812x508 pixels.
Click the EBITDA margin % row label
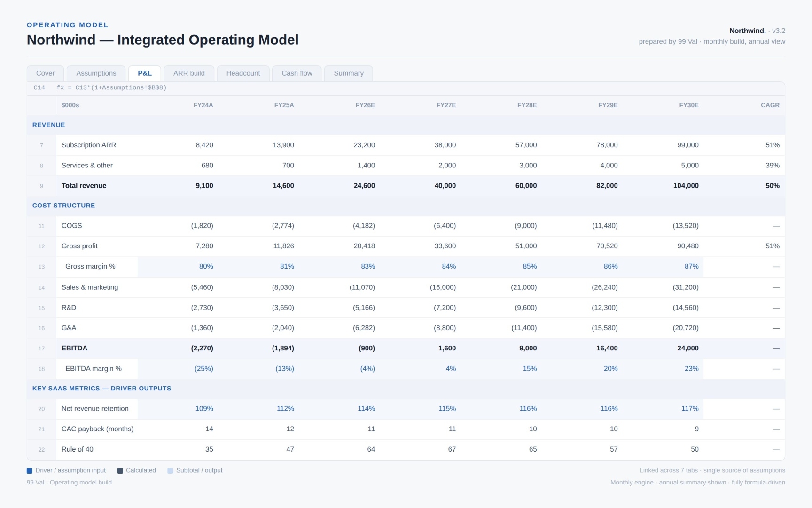click(x=94, y=368)
